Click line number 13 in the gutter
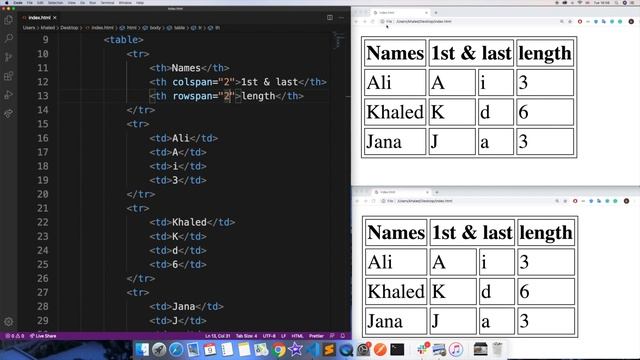This screenshot has height=360, width=640. click(42, 96)
